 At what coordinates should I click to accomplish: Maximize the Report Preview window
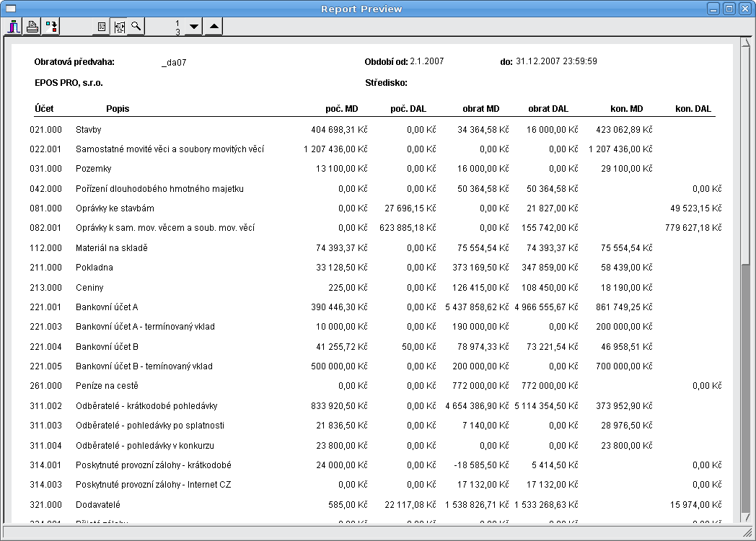click(729, 9)
